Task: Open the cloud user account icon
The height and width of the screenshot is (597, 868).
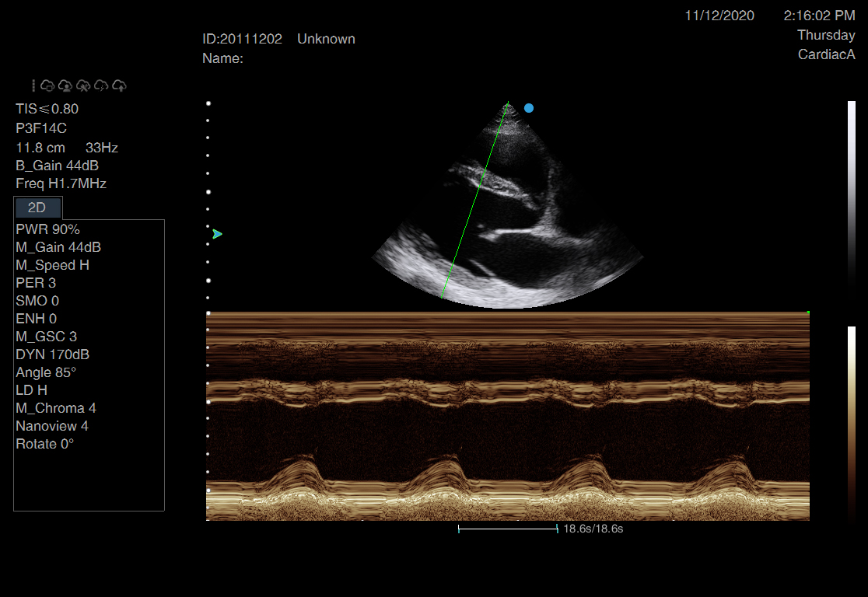Action: [x=65, y=86]
